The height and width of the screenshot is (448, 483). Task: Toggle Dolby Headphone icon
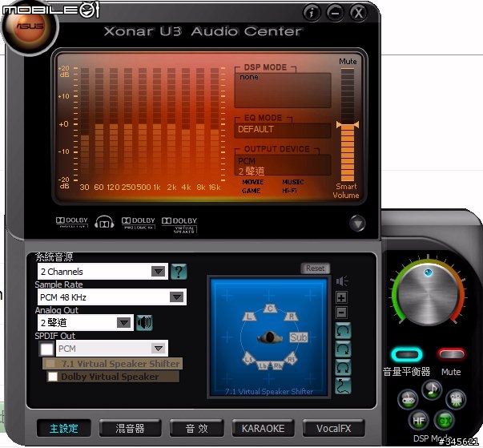tap(104, 222)
